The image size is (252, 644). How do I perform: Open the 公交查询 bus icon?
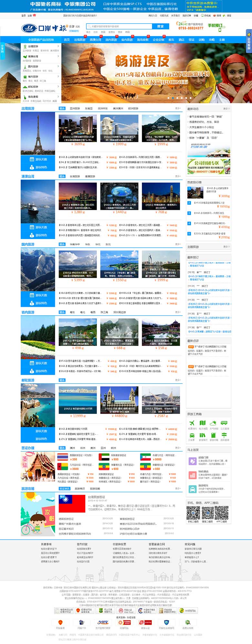click(224, 423)
